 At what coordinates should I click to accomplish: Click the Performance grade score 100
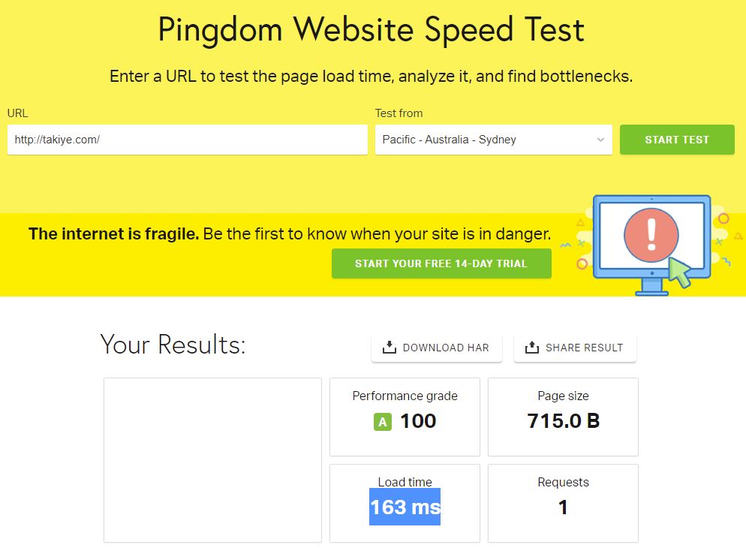coord(418,421)
